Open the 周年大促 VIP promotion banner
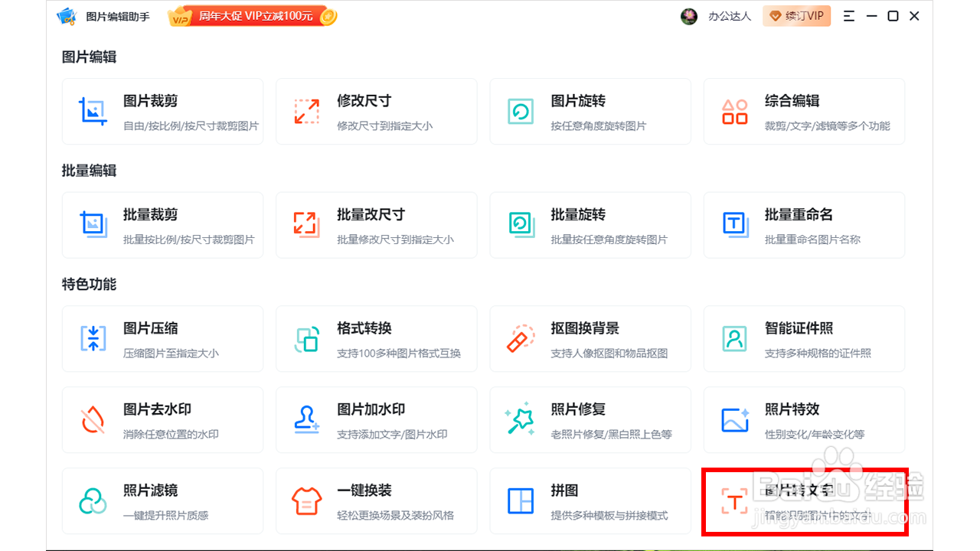 [253, 15]
